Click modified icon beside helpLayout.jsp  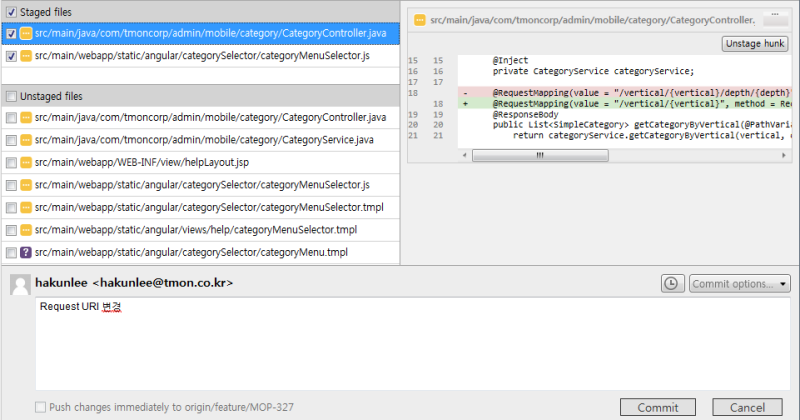coord(26,163)
